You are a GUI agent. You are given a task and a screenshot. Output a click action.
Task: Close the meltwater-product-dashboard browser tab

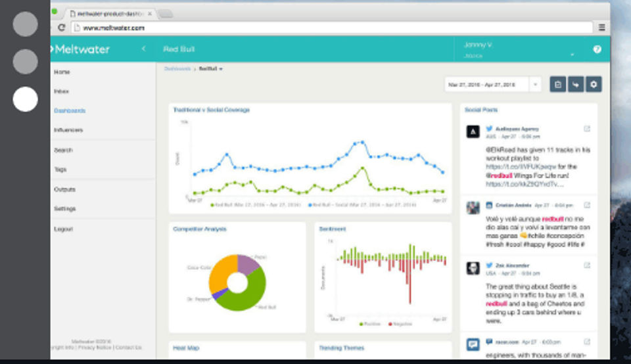click(150, 14)
